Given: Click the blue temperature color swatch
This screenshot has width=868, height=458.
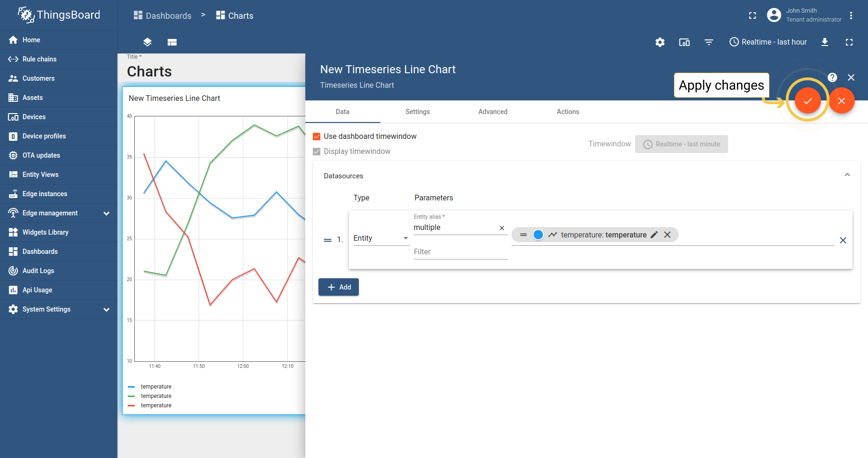Looking at the screenshot, I should pos(538,235).
